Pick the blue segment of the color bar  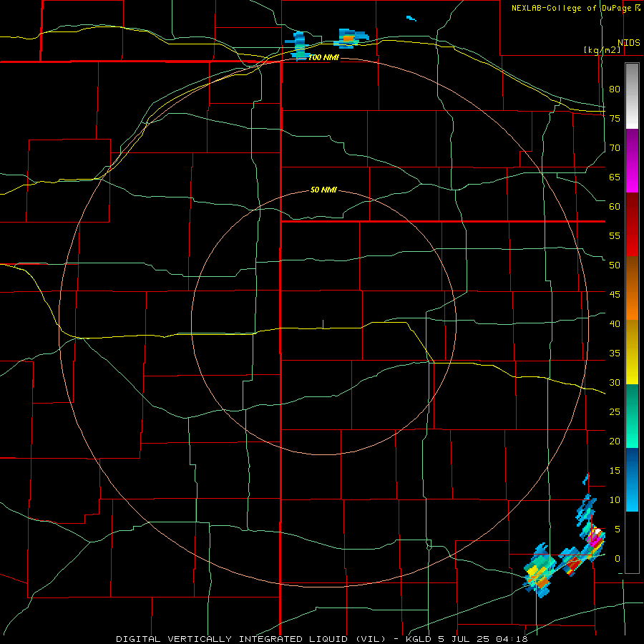[632, 479]
